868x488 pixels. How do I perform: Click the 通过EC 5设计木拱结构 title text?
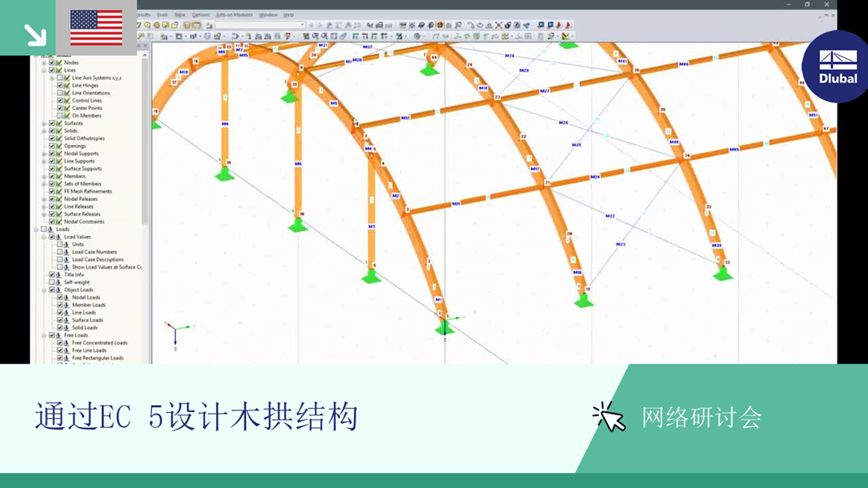click(x=196, y=416)
